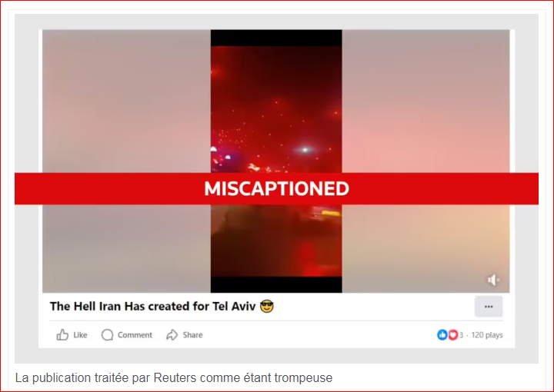The width and height of the screenshot is (554, 392).
Task: Click the Comment speech bubble icon
Action: [107, 335]
